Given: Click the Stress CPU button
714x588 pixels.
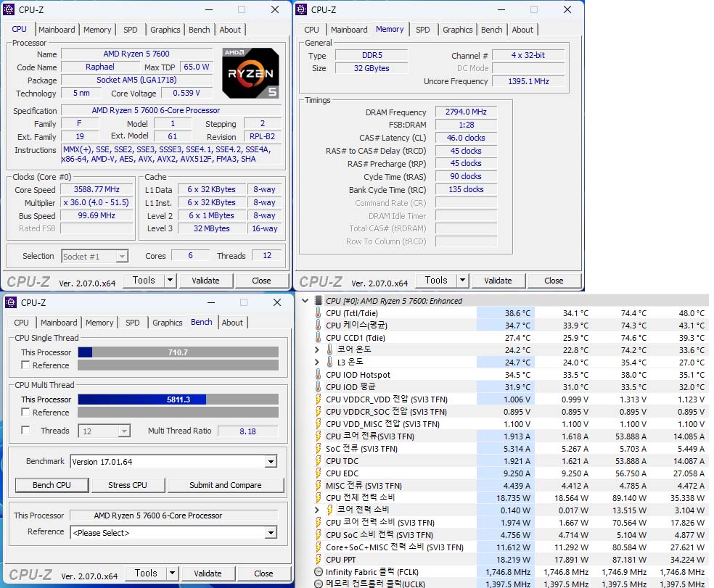Looking at the screenshot, I should point(128,485).
